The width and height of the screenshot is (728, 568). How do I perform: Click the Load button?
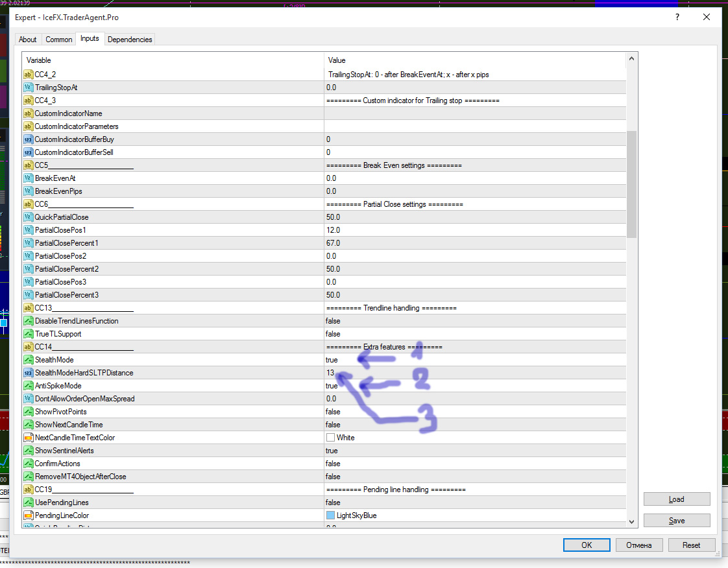point(677,499)
